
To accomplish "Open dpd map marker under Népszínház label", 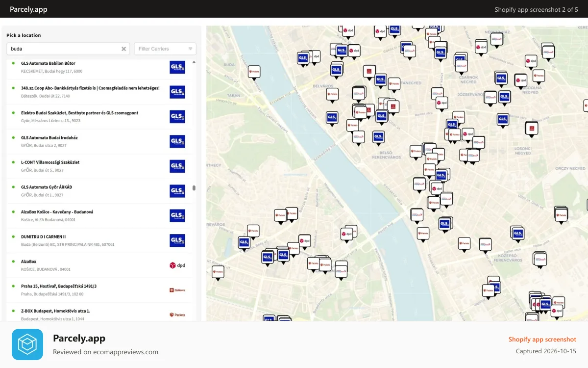I will [x=481, y=48].
